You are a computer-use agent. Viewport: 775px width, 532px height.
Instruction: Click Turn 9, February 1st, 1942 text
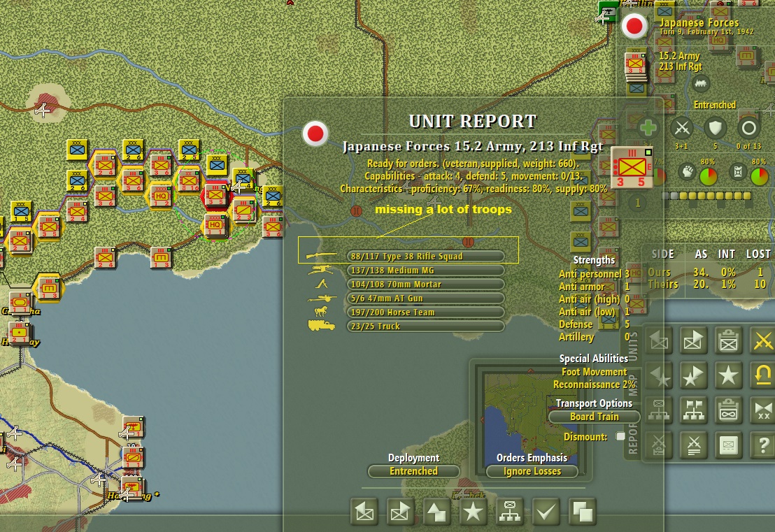coord(706,31)
